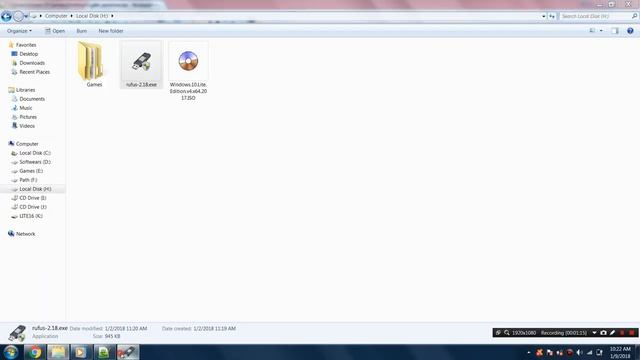Click recorder zoom magnifier icon
The height and width of the screenshot is (360, 640).
click(507, 333)
